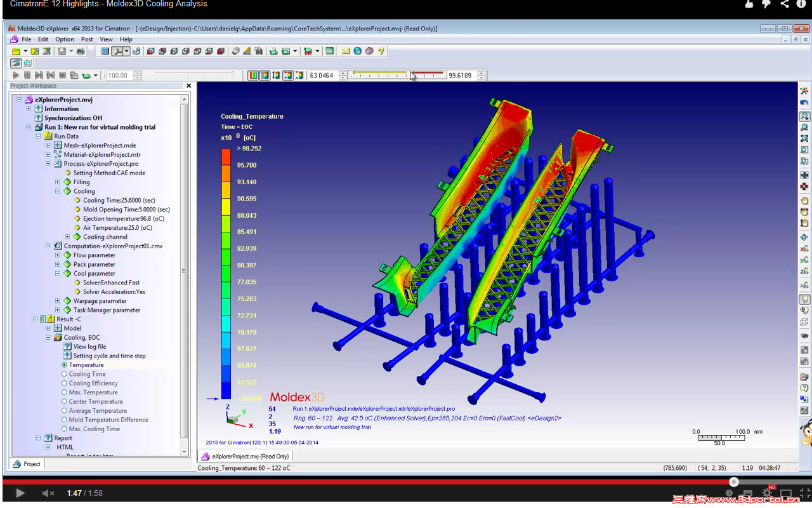Viewport: 812px width, 508px height.
Task: Select the zoom magnifier tool in right toolbar
Action: [x=804, y=116]
